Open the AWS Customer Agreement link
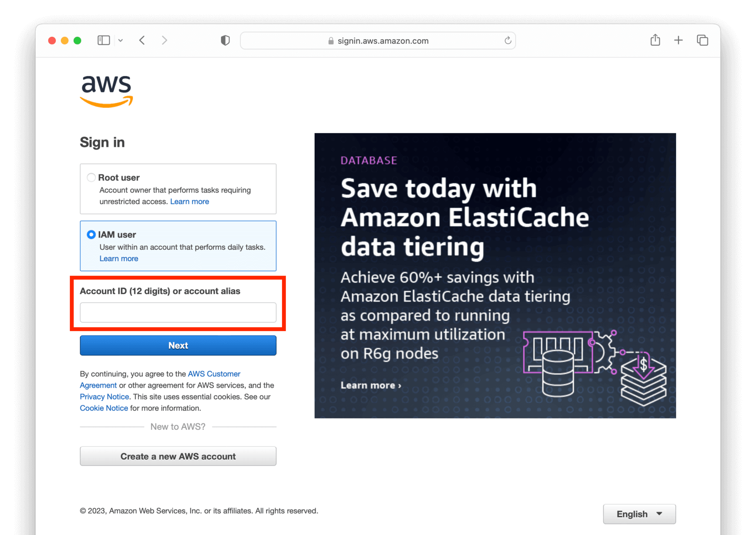 coord(214,374)
